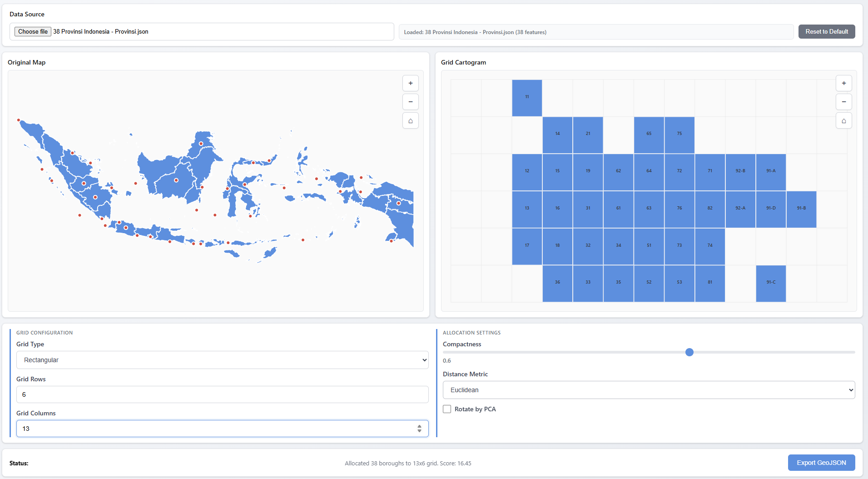Image resolution: width=868 pixels, height=479 pixels.
Task: Zoom out on the Original Map
Action: tap(410, 102)
